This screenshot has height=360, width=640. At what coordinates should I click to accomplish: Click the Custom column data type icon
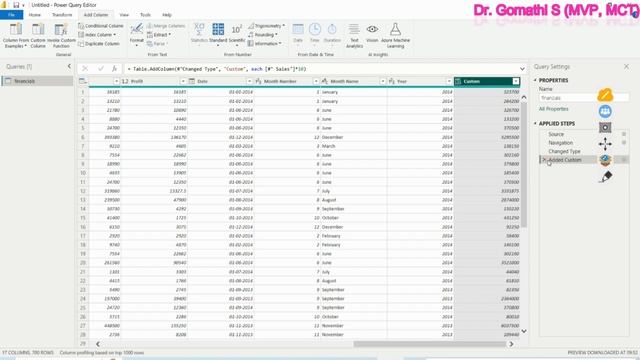coord(458,81)
